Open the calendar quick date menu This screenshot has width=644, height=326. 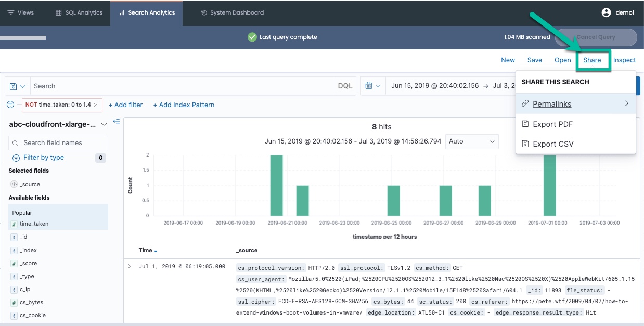coord(373,86)
